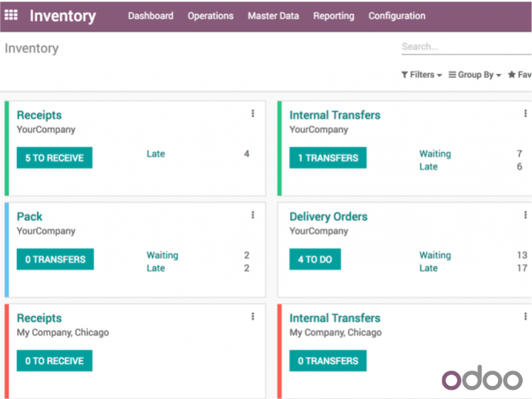532x399 pixels.
Task: Click the 5 TO RECEIVE button
Action: [55, 158]
